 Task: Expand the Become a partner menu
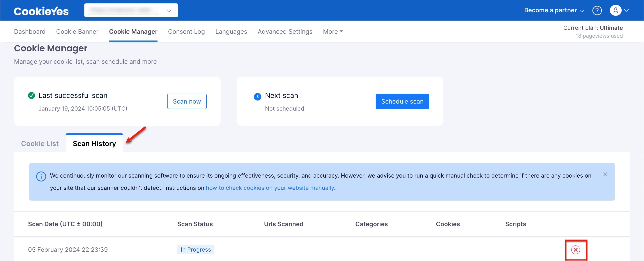(554, 10)
